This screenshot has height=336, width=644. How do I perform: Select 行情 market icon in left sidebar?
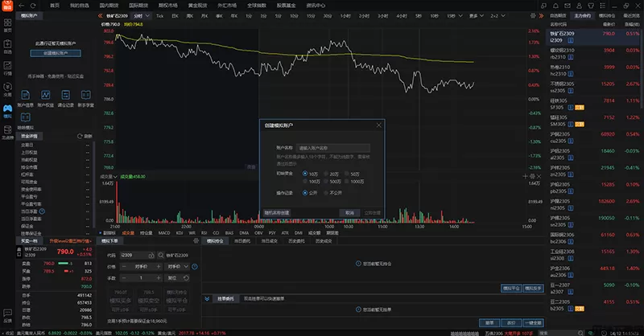(8, 67)
